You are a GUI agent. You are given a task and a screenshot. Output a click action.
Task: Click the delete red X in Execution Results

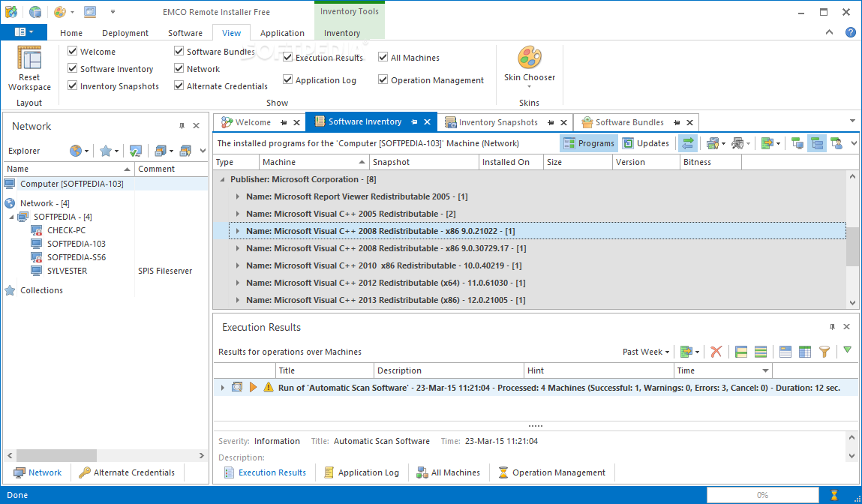716,352
